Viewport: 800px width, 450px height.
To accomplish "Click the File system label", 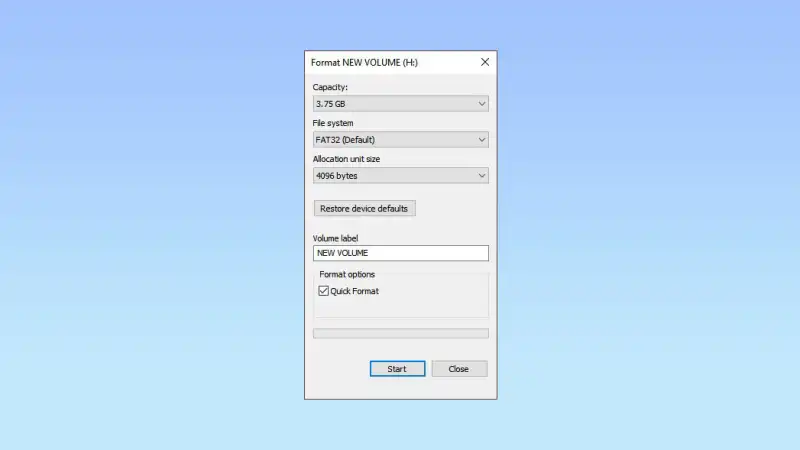I will click(333, 123).
